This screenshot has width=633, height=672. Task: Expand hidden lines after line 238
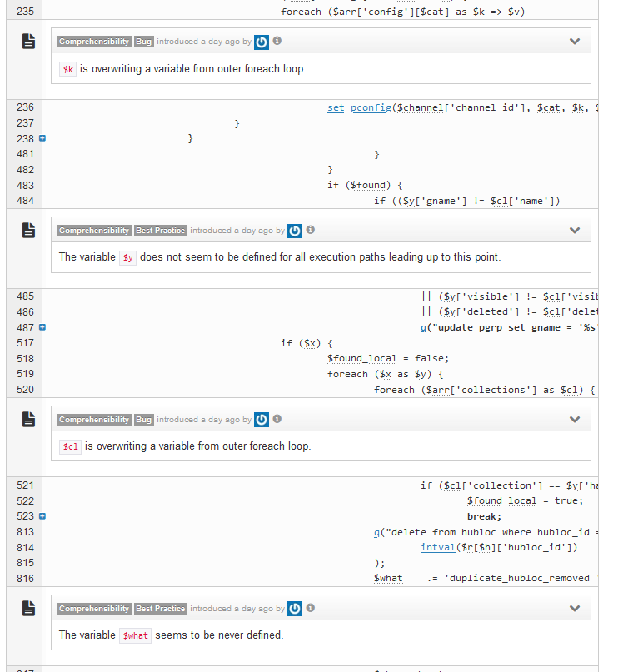coord(42,138)
